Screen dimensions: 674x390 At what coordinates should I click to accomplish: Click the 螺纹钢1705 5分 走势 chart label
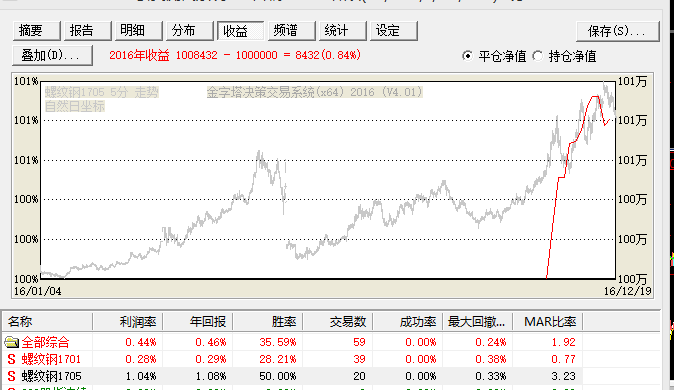pyautogui.click(x=102, y=92)
